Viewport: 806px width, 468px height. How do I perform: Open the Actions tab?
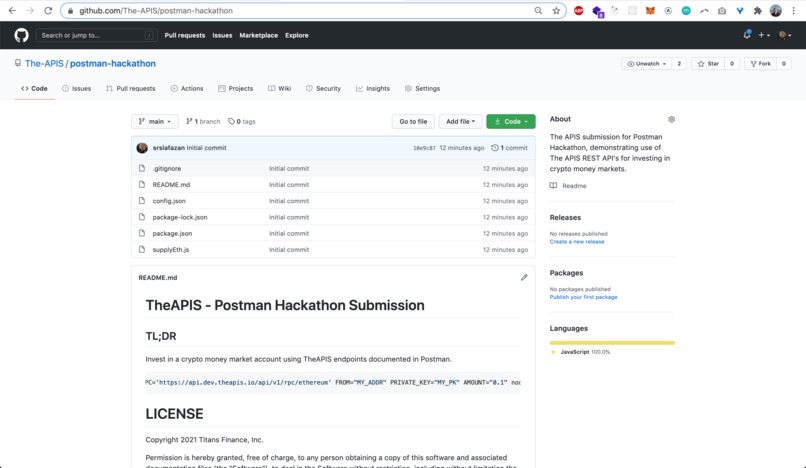click(x=187, y=88)
